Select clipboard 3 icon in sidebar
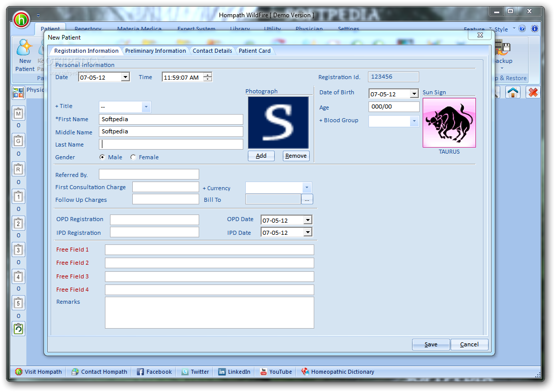Viewport: 555px width, 392px height. 18,250
